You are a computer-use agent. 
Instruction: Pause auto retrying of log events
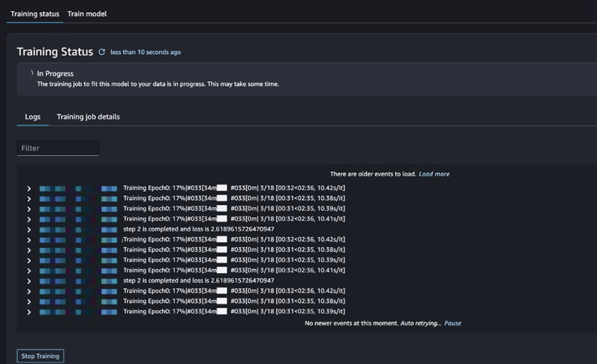[x=453, y=323]
